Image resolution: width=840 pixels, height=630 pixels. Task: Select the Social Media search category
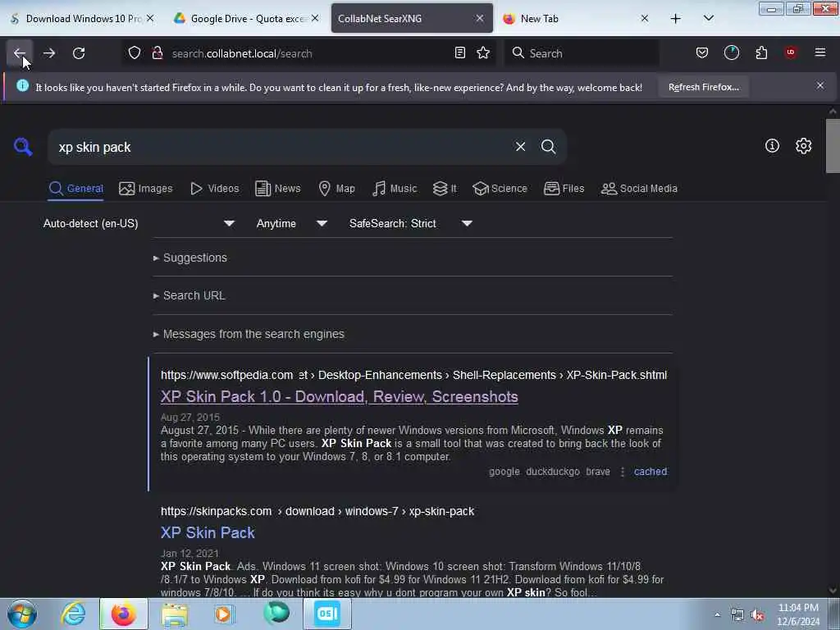[639, 189]
